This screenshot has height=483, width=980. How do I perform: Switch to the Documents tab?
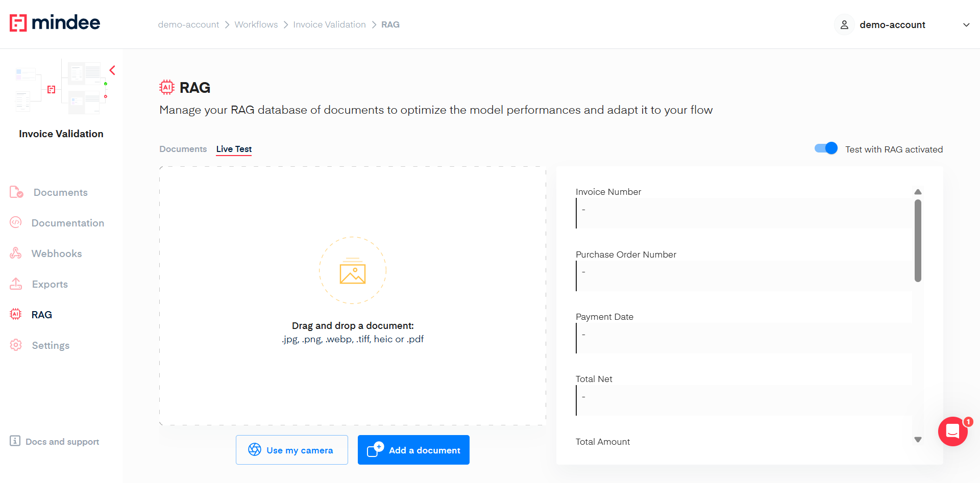[183, 149]
